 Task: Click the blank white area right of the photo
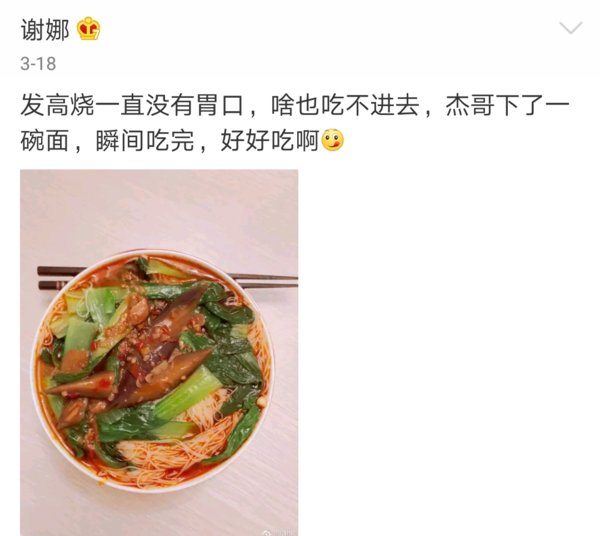click(x=448, y=352)
